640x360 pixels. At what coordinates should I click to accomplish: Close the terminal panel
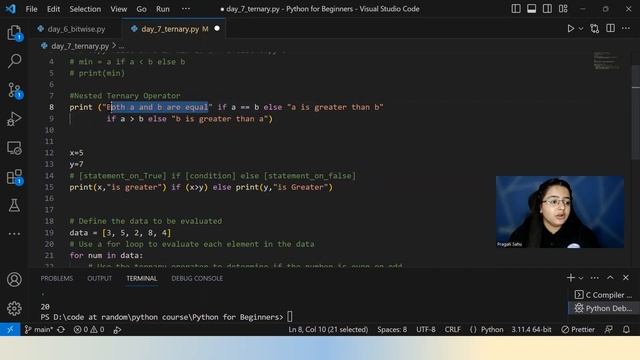[626, 278]
